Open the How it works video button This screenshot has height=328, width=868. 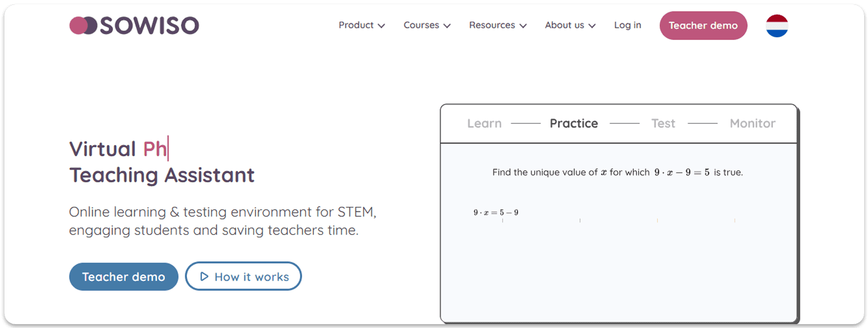tap(243, 276)
